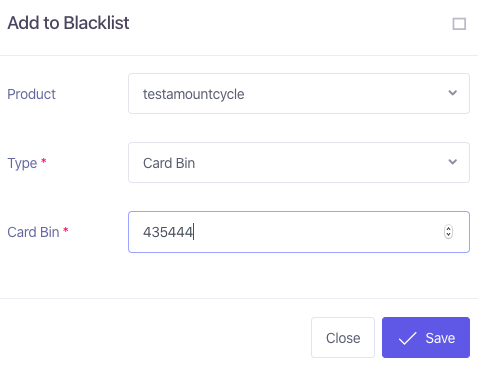
Task: Click the red asterisk next to Card Bin
Action: point(66,230)
